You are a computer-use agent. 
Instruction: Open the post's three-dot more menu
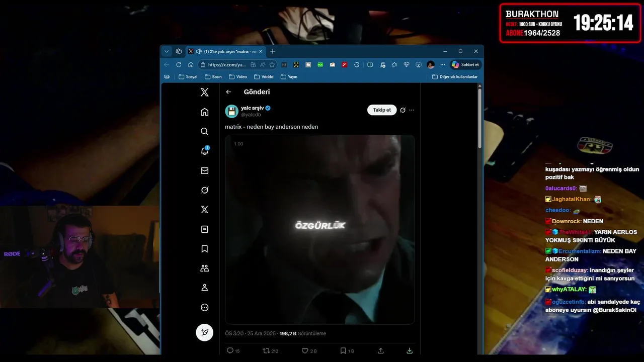tap(412, 110)
